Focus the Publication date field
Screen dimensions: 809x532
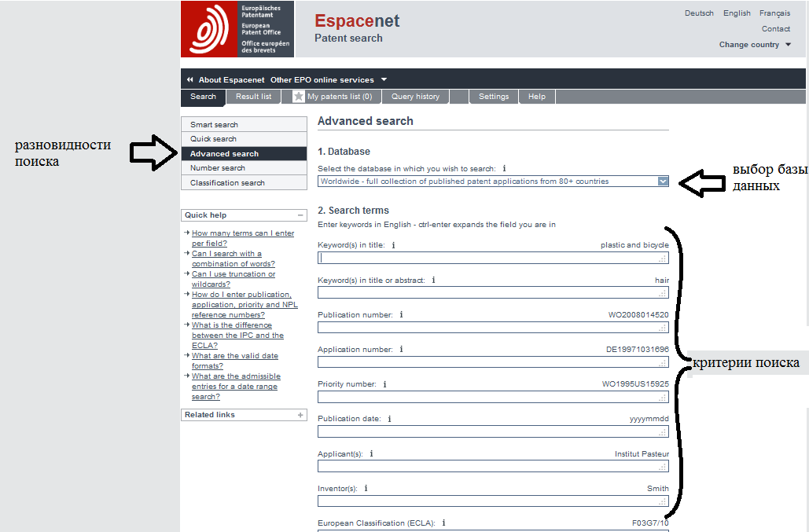tap(493, 431)
